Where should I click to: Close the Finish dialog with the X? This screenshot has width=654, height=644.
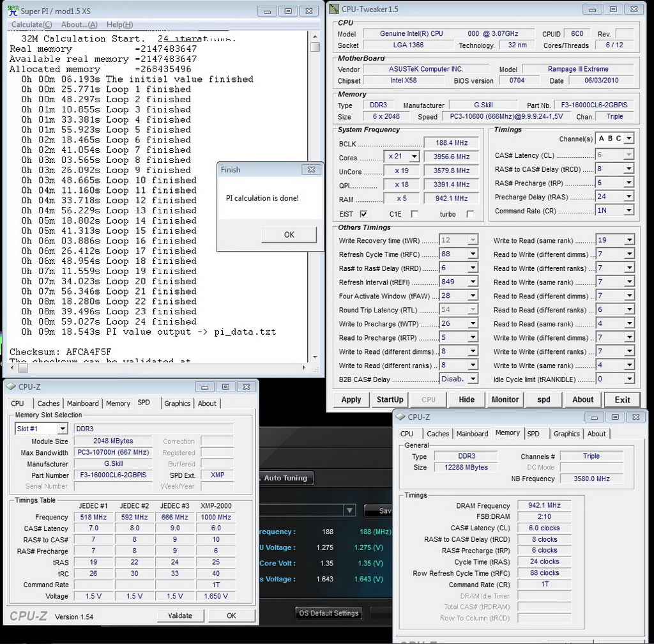click(311, 170)
